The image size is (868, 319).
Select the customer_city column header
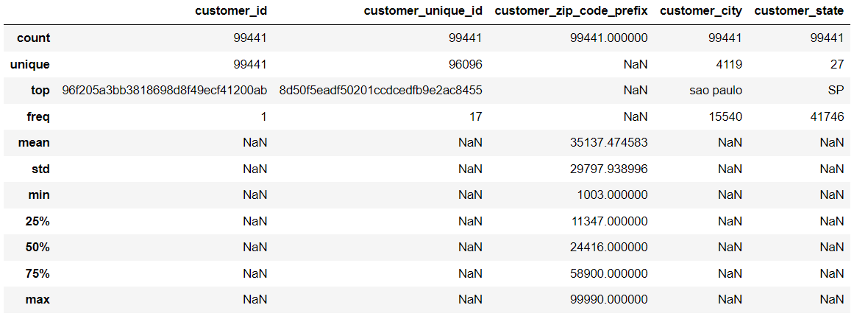coord(701,11)
